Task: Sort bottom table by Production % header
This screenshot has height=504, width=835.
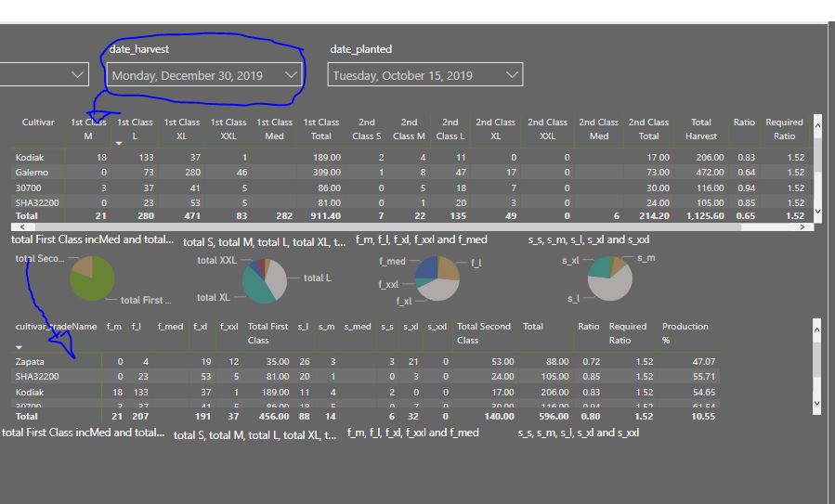Action: point(685,333)
